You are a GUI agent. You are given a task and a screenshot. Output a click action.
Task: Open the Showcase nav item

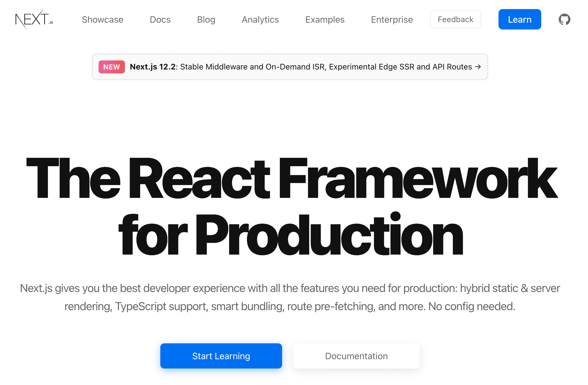103,20
